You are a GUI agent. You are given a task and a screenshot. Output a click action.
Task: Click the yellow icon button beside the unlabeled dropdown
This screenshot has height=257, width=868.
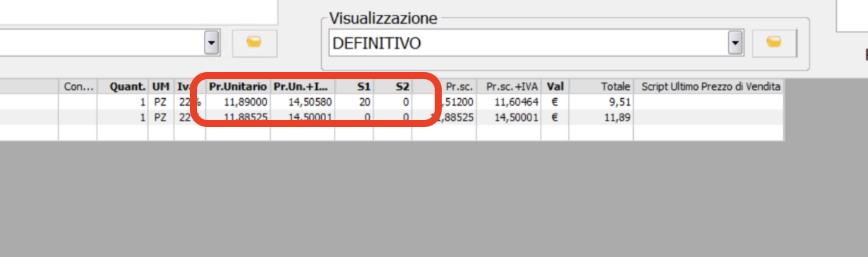(x=254, y=43)
